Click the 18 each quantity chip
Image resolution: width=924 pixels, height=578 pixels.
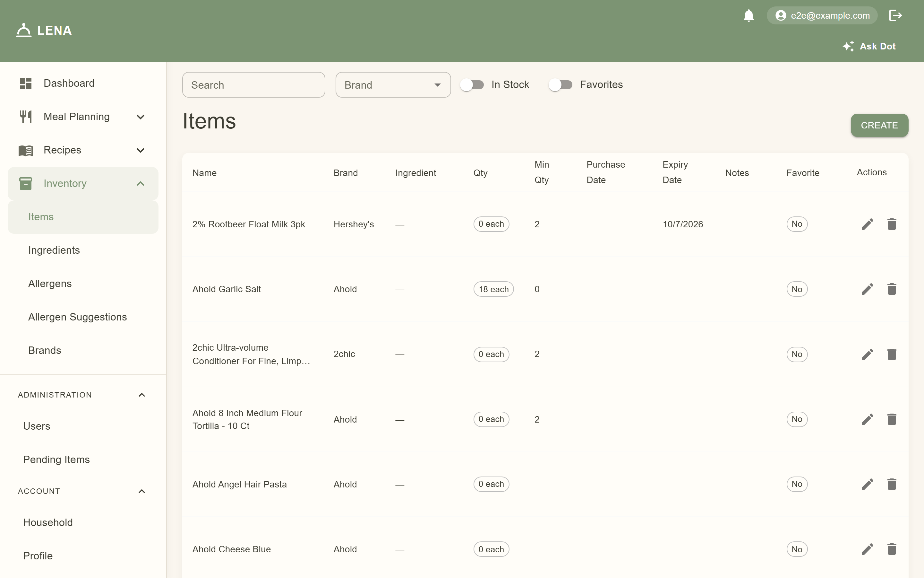click(493, 289)
